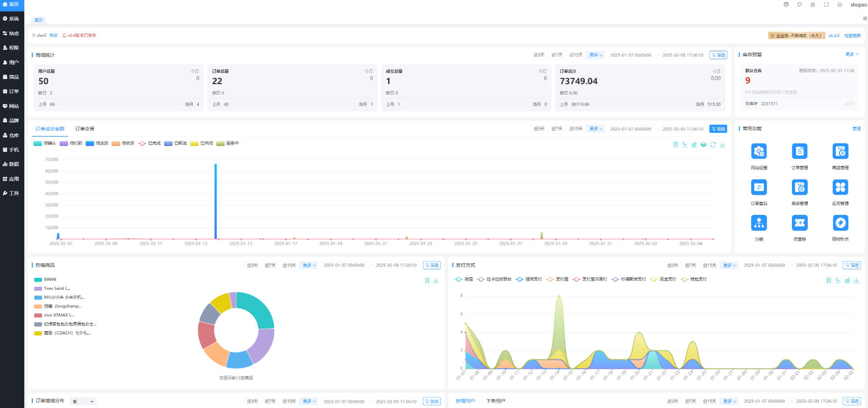The image size is (868, 408).
Task: Toggle 99999 item in hot products legend
Action: point(45,279)
